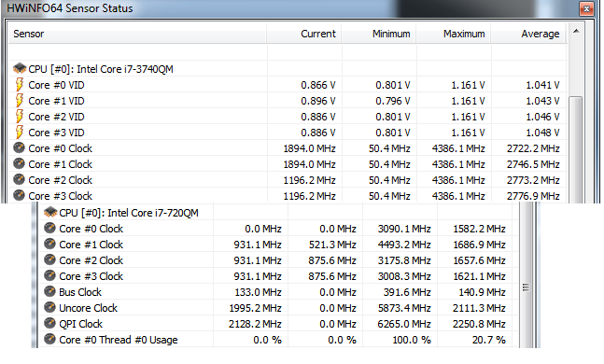Select the Core #0 VID row label
This screenshot has width=604, height=364.
click(56, 85)
